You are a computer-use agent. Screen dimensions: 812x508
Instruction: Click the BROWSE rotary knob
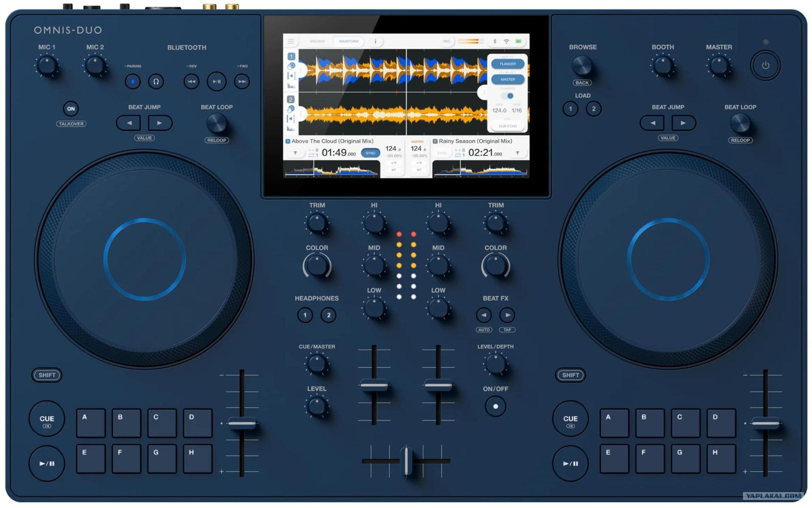(x=582, y=65)
